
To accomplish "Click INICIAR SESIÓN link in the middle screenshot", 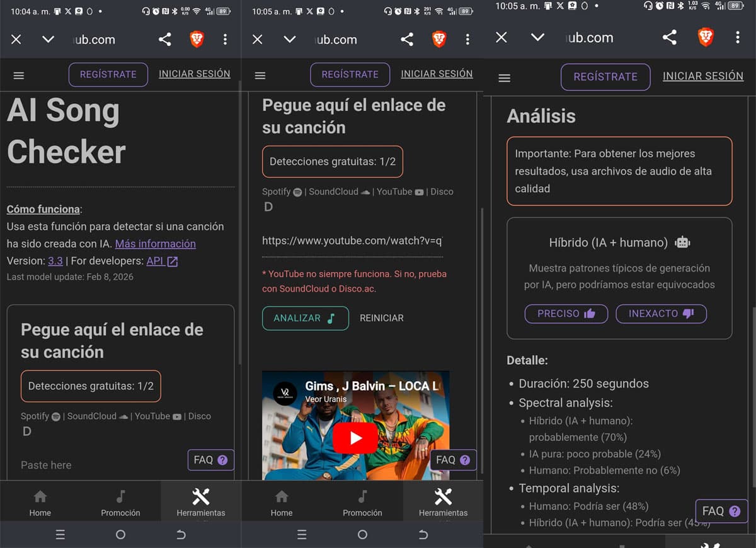I will pos(437,74).
